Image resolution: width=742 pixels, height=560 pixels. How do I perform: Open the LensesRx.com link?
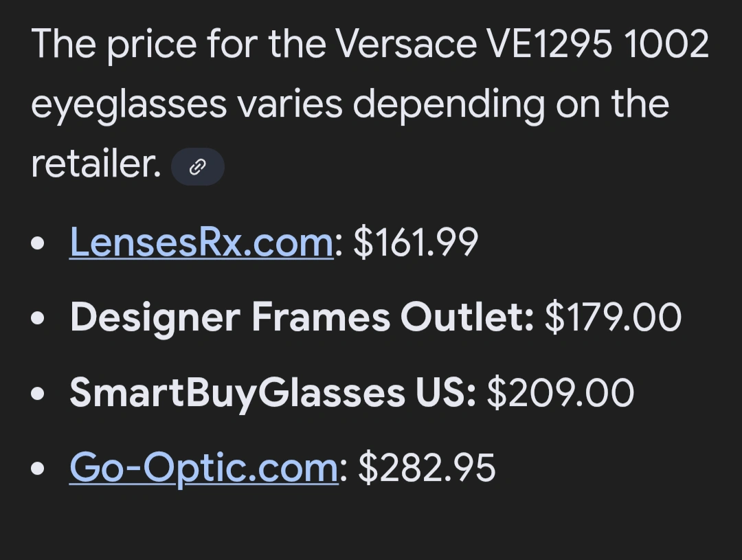point(201,243)
